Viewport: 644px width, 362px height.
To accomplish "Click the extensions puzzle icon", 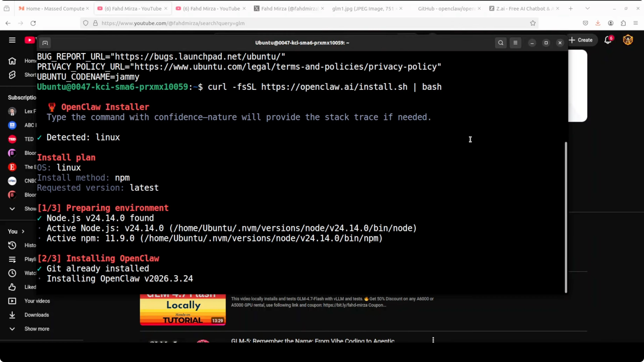I will (x=623, y=23).
